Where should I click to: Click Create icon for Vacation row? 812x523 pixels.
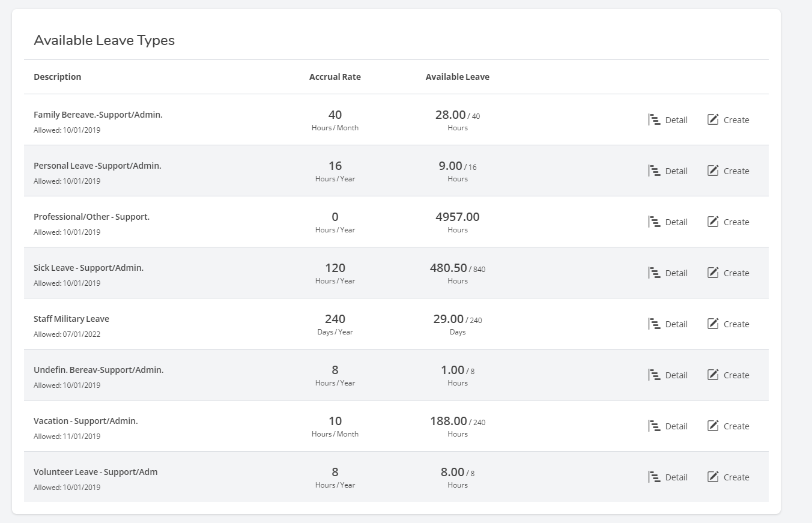click(713, 426)
